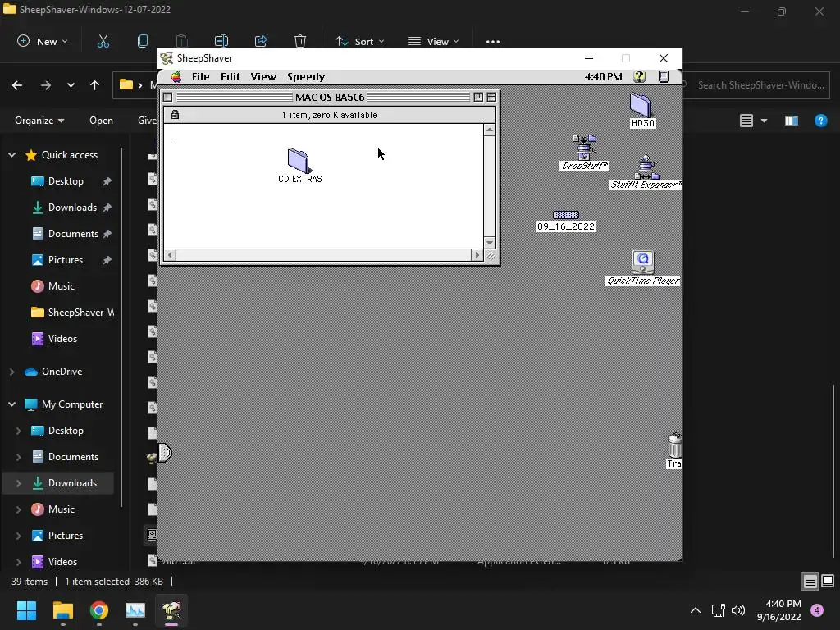
Task: Click the Share icon in Explorer toolbar
Action: point(261,41)
